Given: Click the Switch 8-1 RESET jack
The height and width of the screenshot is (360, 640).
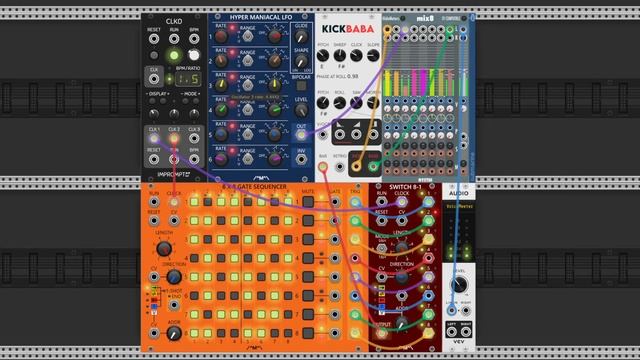Looking at the screenshot, I should coord(381,221).
